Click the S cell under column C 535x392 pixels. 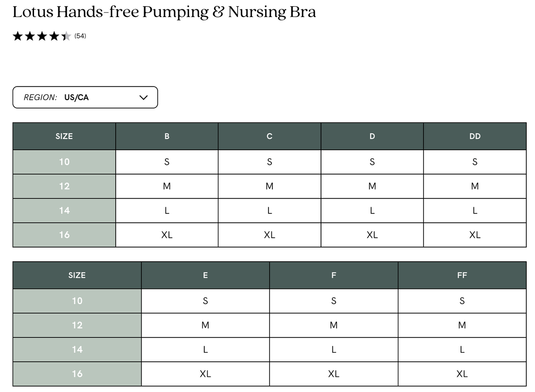click(269, 161)
